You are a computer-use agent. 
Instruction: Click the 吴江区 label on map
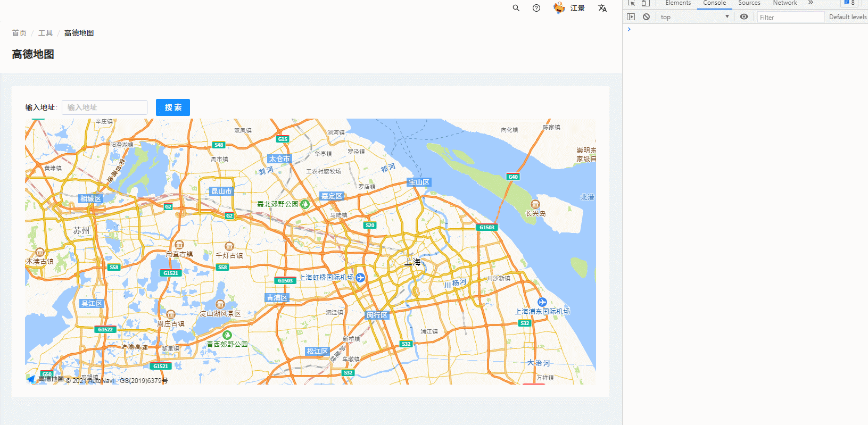click(92, 303)
